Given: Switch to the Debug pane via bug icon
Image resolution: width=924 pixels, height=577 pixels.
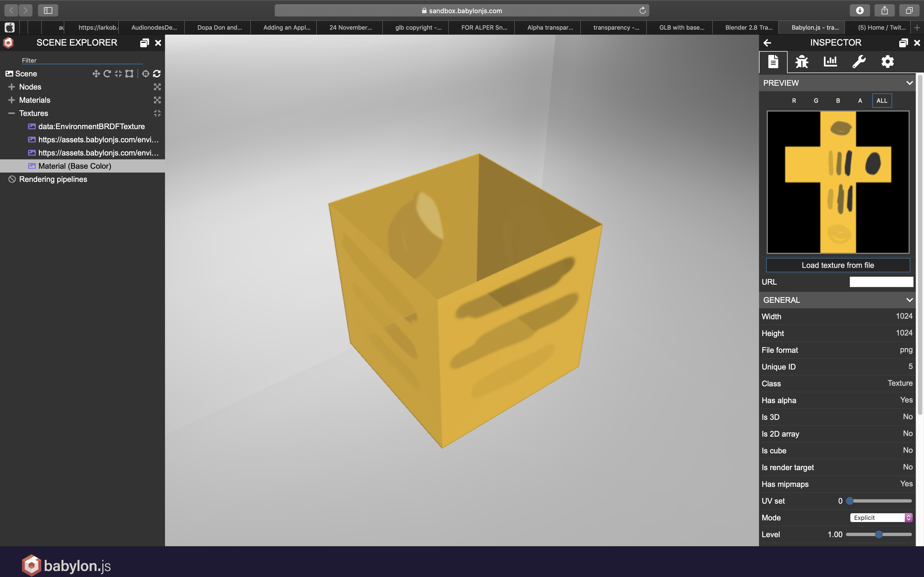Looking at the screenshot, I should [801, 62].
